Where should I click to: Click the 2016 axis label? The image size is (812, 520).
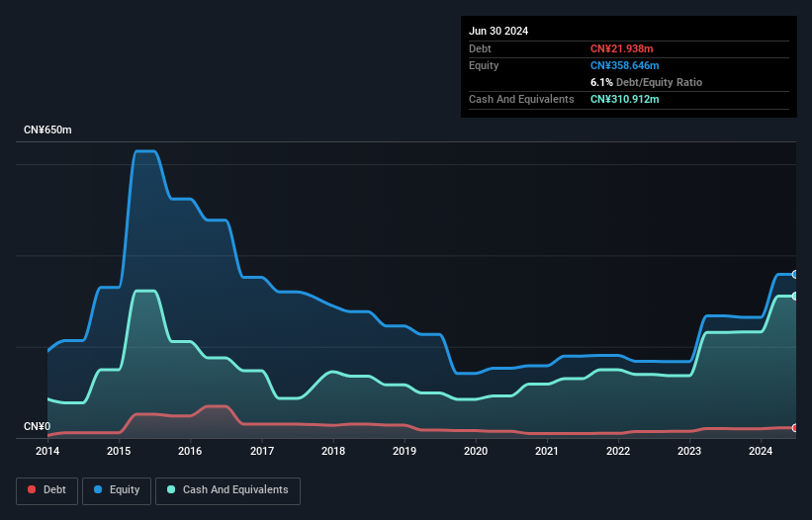click(190, 451)
